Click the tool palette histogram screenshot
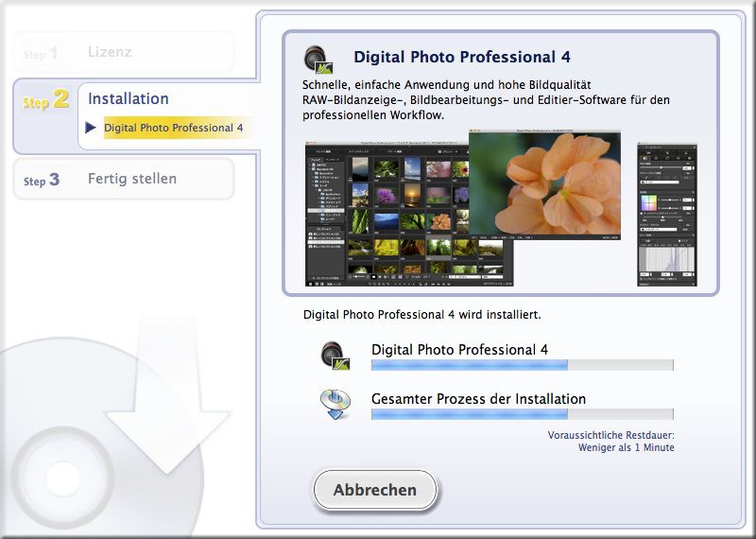This screenshot has width=756, height=539. tap(667, 215)
